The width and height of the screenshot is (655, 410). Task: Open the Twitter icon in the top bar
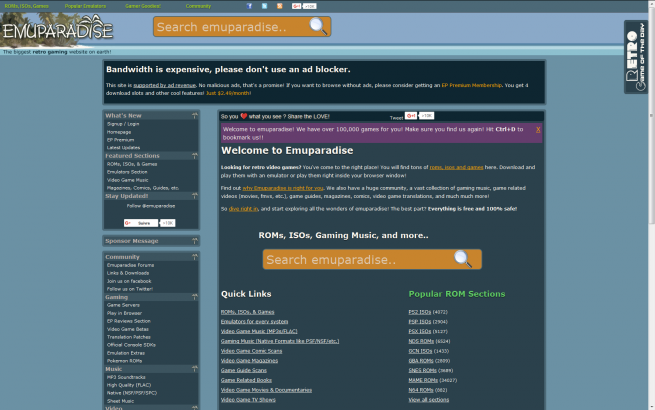(x=264, y=5)
